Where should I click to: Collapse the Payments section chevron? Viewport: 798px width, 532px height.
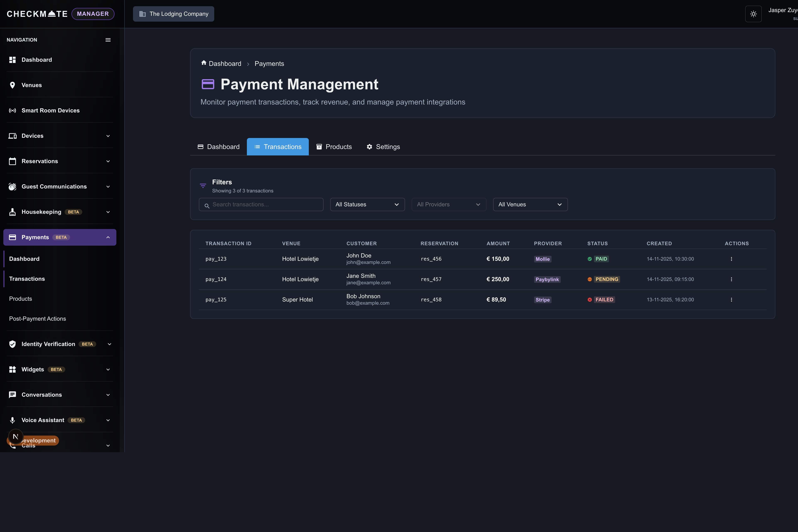point(108,237)
